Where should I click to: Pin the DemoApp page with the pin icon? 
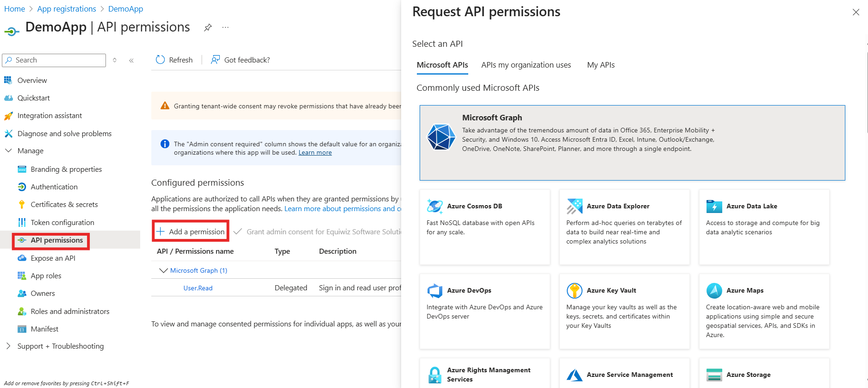click(x=208, y=28)
